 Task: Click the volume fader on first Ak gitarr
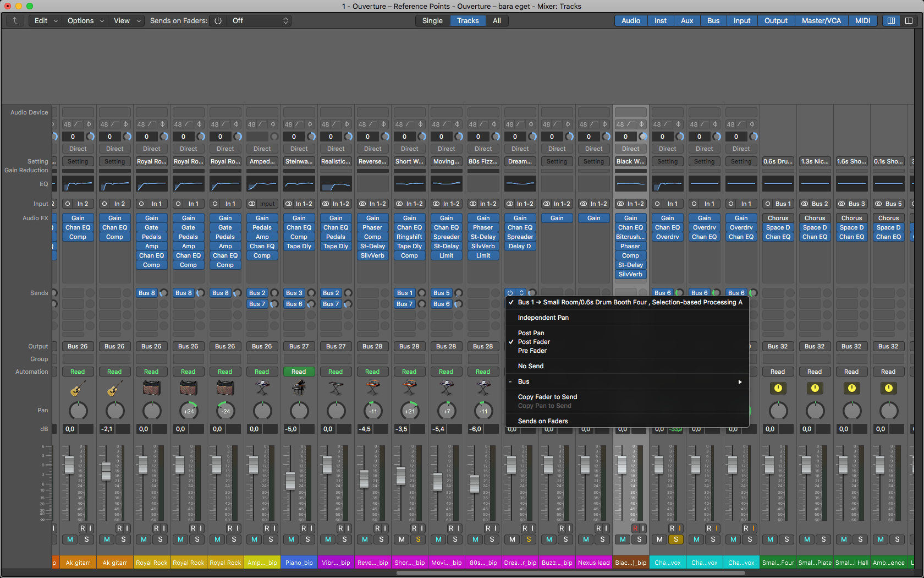[x=69, y=465]
